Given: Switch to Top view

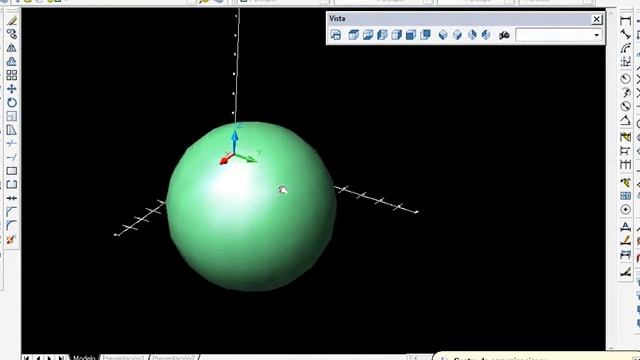Looking at the screenshot, I should point(353,35).
